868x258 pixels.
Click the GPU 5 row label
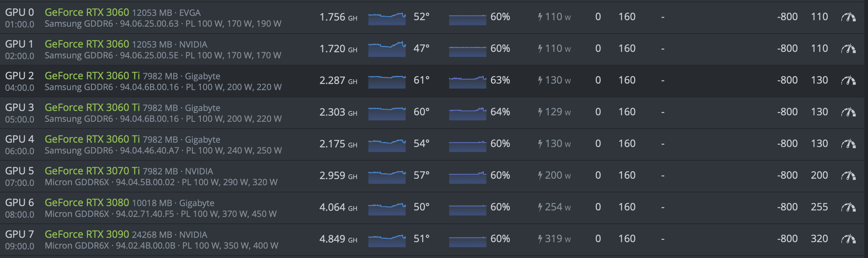click(19, 171)
